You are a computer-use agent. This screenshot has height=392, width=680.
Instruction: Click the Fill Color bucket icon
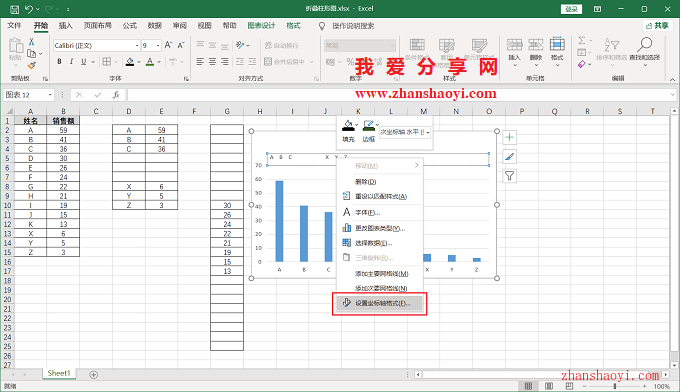click(x=130, y=62)
